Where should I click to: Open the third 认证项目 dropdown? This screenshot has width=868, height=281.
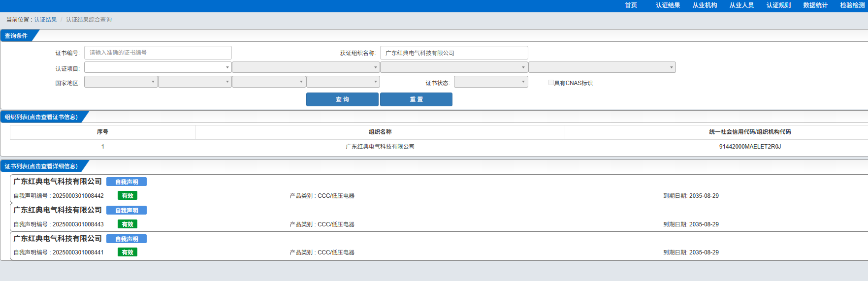pos(454,67)
